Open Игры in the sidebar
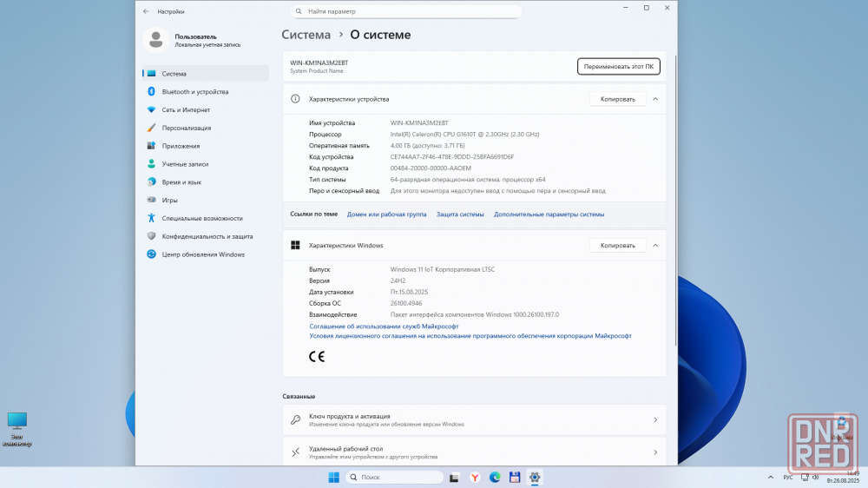This screenshot has height=488, width=868. 206,200
